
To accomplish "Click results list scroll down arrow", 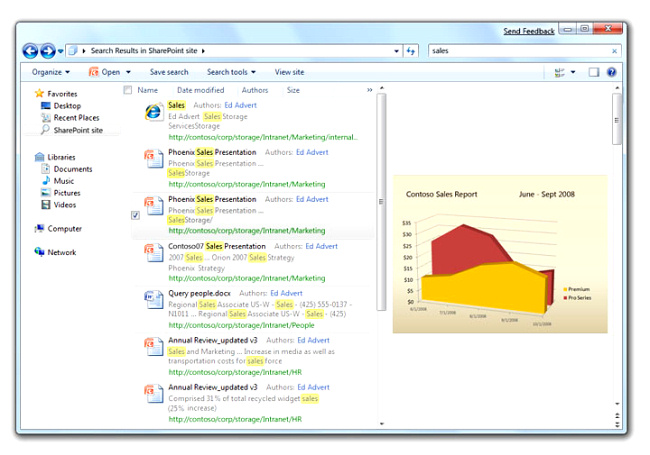I will [382, 424].
